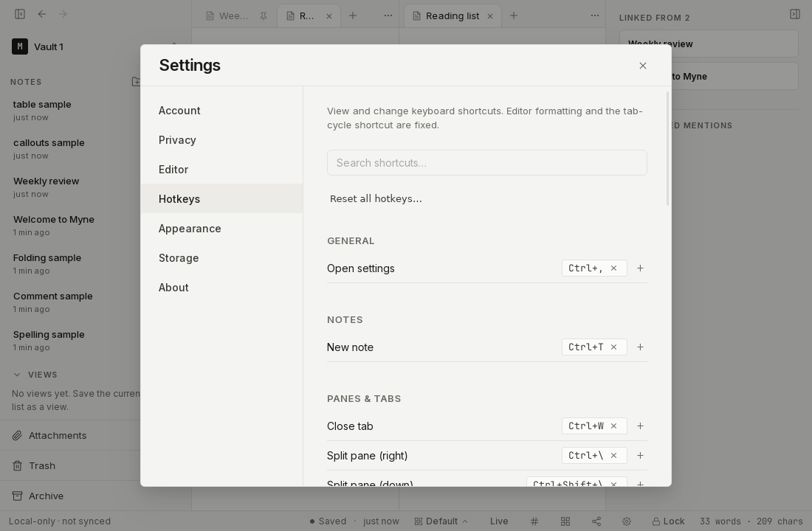Open the Privacy settings section
Image resolution: width=812 pixels, height=531 pixels.
[221, 140]
